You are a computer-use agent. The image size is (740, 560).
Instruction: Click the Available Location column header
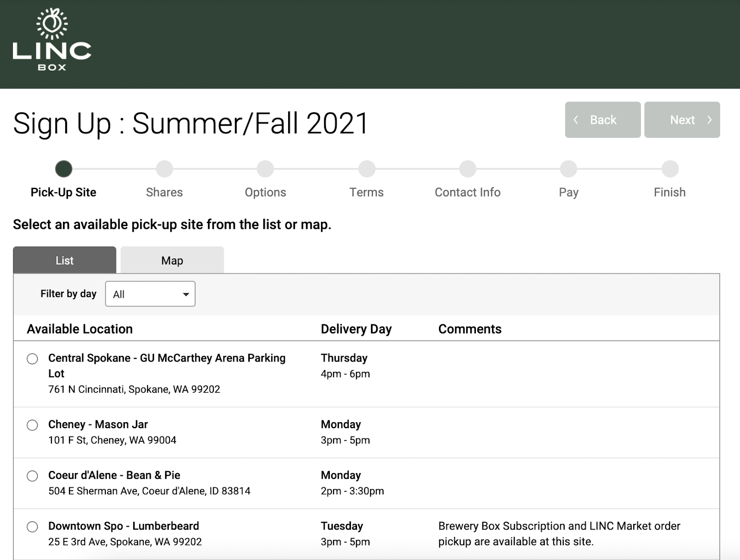point(80,329)
